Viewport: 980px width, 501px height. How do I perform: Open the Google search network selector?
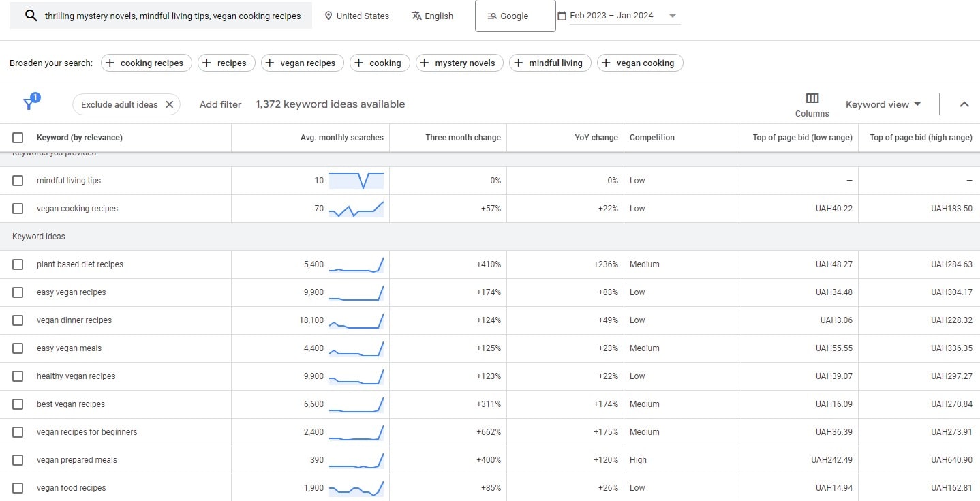click(515, 16)
